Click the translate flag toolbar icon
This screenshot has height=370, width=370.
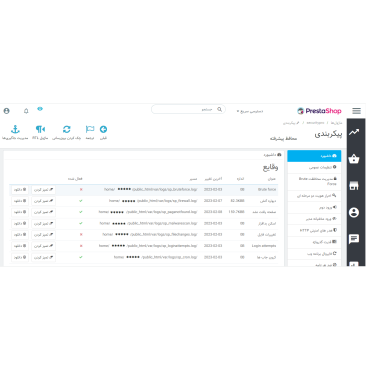[x=90, y=129]
